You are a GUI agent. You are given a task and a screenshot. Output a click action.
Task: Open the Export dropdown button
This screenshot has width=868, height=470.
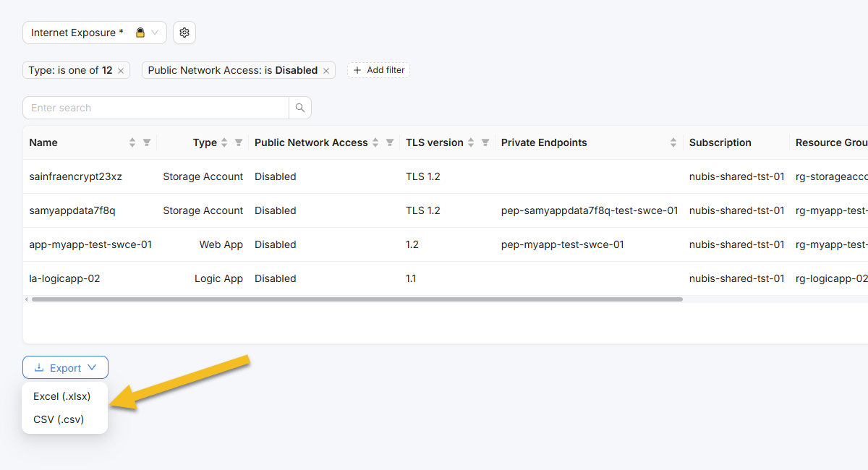65,367
